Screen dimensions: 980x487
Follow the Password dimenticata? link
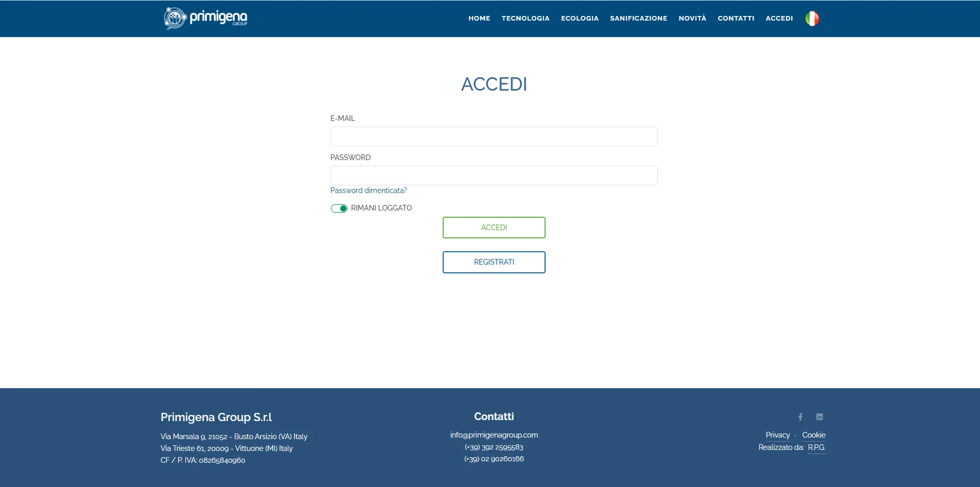(x=369, y=190)
